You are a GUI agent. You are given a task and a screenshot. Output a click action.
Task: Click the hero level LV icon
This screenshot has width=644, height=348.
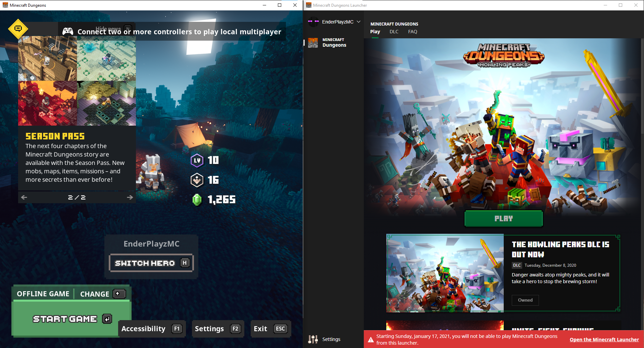tap(197, 160)
